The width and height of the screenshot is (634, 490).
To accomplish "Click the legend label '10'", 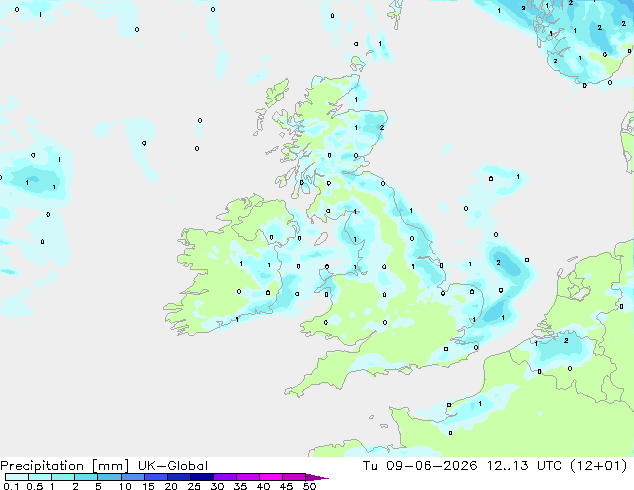I will [x=125, y=486].
